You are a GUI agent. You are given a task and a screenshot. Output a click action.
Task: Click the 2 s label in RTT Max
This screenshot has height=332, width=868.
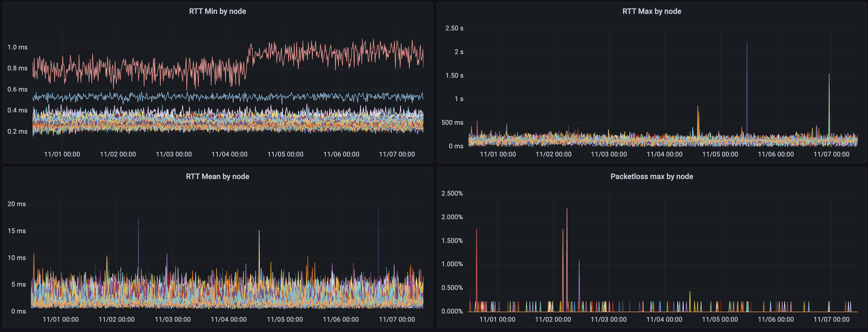[x=459, y=52]
